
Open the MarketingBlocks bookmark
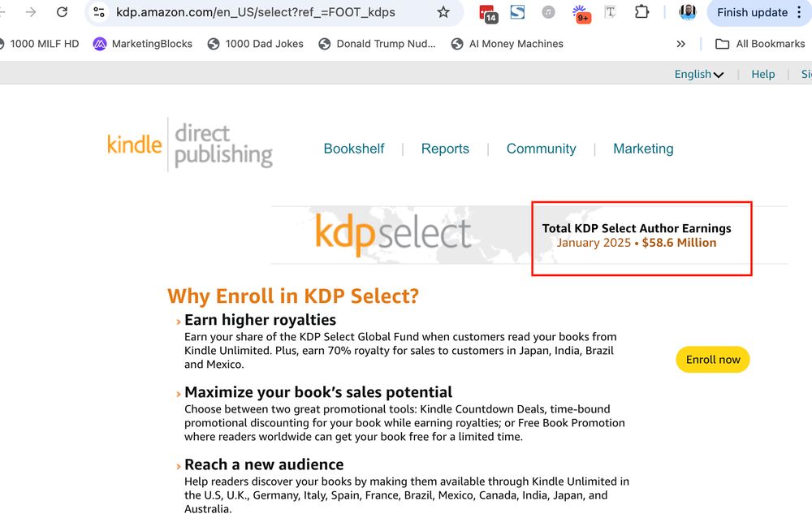coord(143,44)
